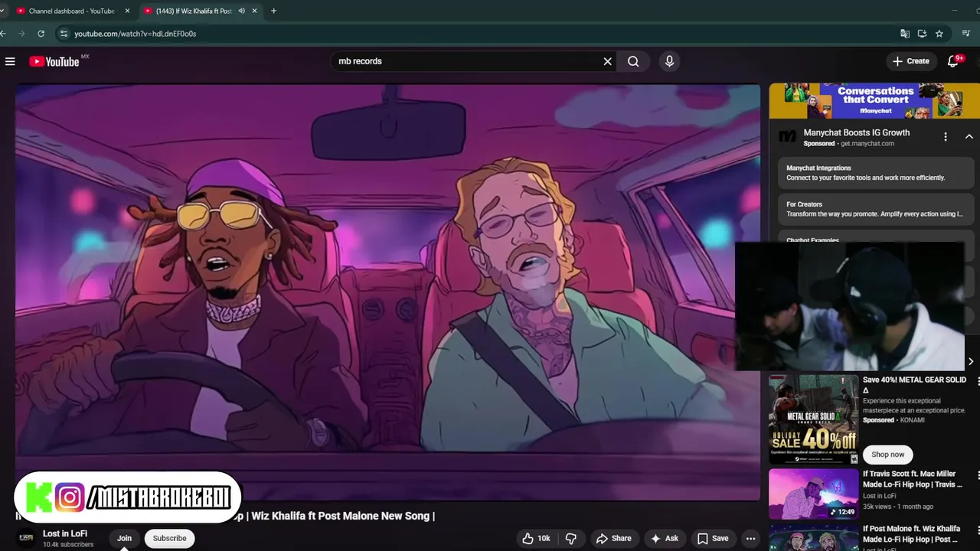Open the get.manychat.com sponsor link
The height and width of the screenshot is (551, 980).
[867, 144]
